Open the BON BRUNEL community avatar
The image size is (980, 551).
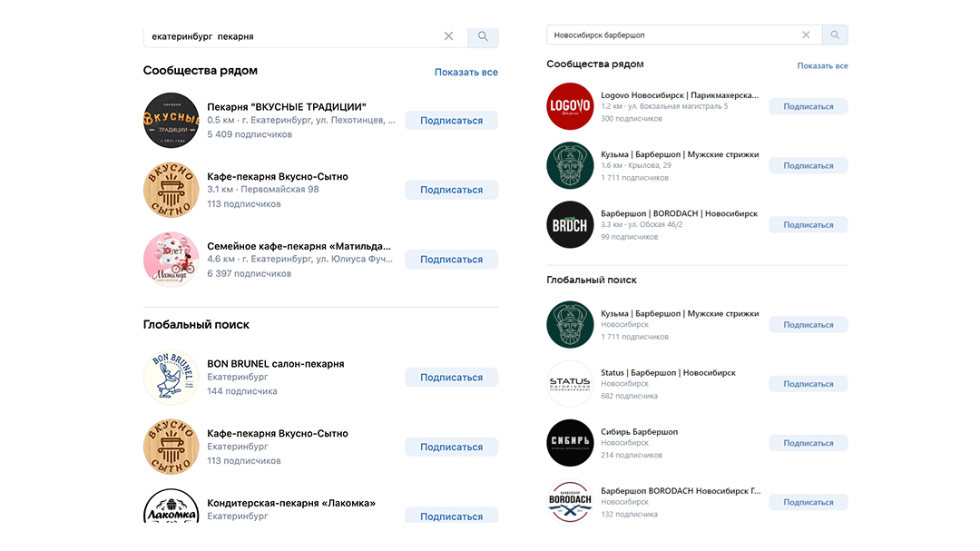coord(171,377)
